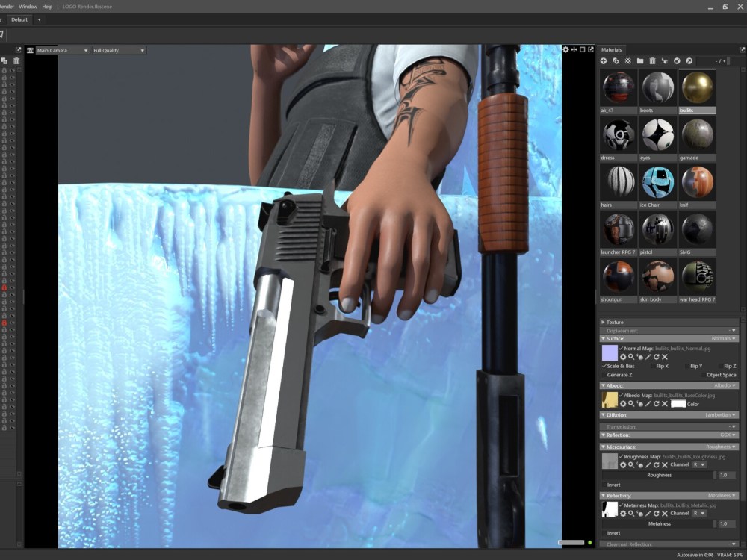The width and height of the screenshot is (747, 560).
Task: Open the viewport settings gear icon
Action: pyautogui.click(x=565, y=49)
